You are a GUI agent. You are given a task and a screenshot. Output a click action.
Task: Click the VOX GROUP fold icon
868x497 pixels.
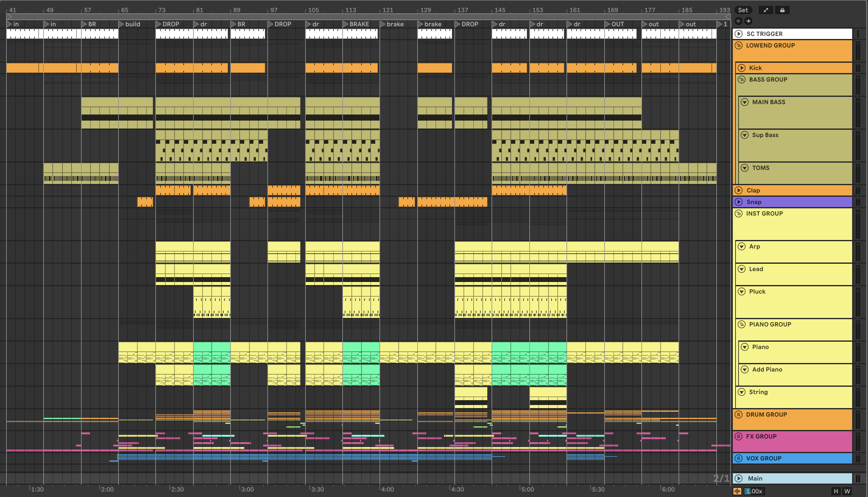[739, 458]
